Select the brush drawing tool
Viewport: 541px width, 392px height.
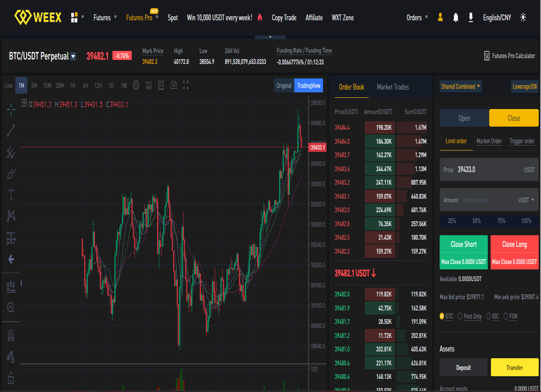point(11,174)
